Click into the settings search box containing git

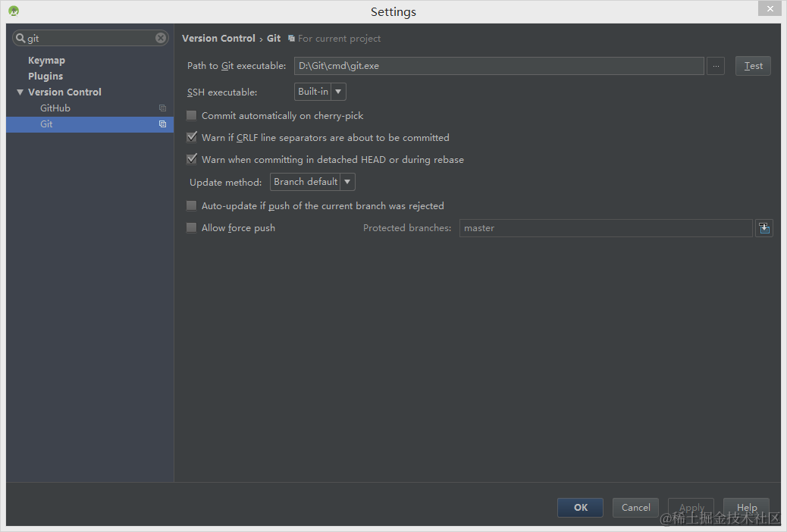[x=90, y=38]
